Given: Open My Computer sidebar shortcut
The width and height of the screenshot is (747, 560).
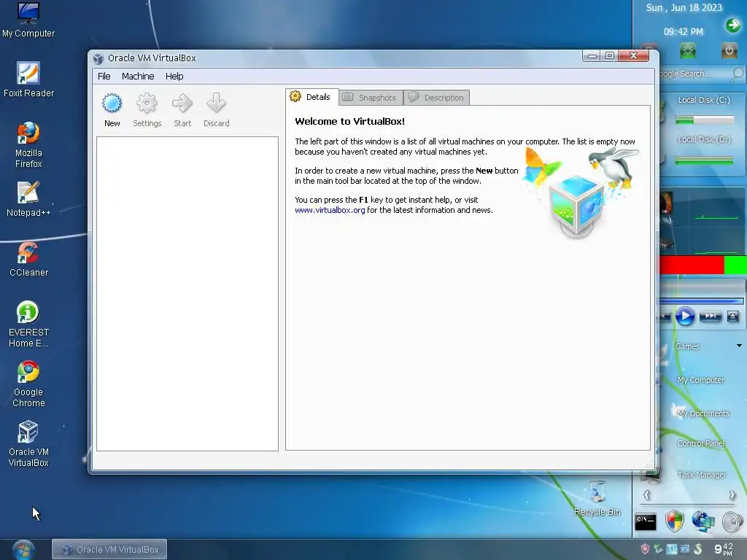Looking at the screenshot, I should (x=700, y=380).
